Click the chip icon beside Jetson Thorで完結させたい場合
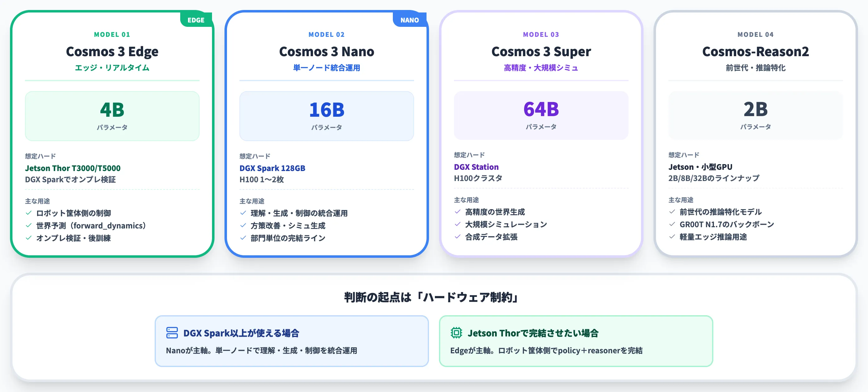 click(456, 333)
